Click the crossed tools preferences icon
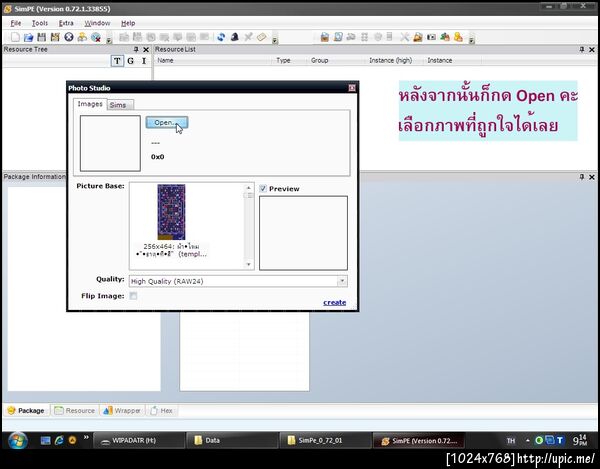Image resolution: width=600 pixels, height=469 pixels. [x=404, y=37]
